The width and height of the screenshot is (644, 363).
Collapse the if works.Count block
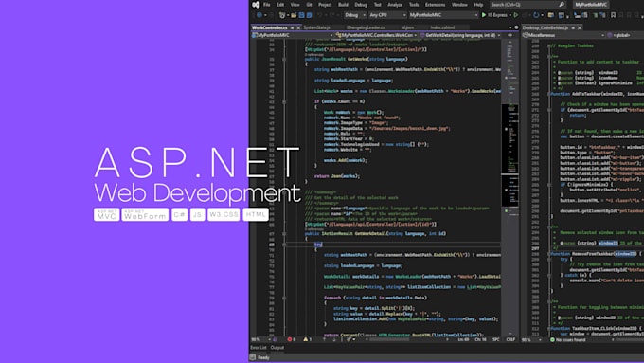click(x=284, y=101)
